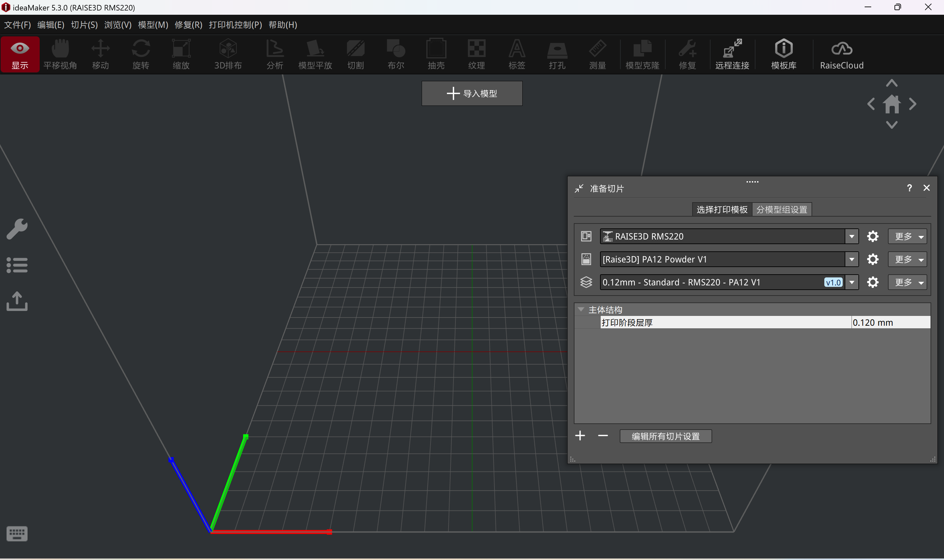
Task: Open template settings gear for 0.12mm Standard
Action: coord(873,282)
